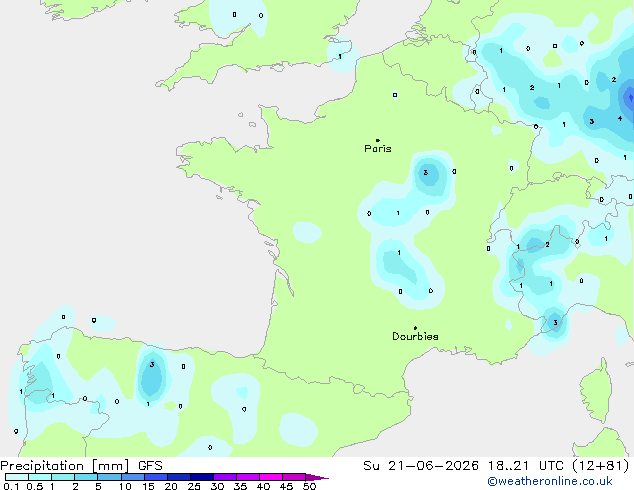Click the precipitation value 4 over Germany
The image size is (634, 490).
[619, 118]
